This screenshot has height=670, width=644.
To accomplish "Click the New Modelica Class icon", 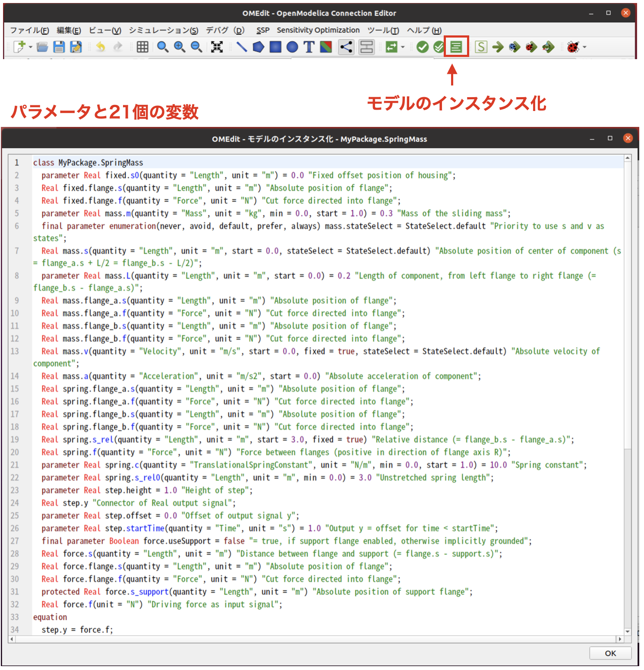I will [19, 47].
